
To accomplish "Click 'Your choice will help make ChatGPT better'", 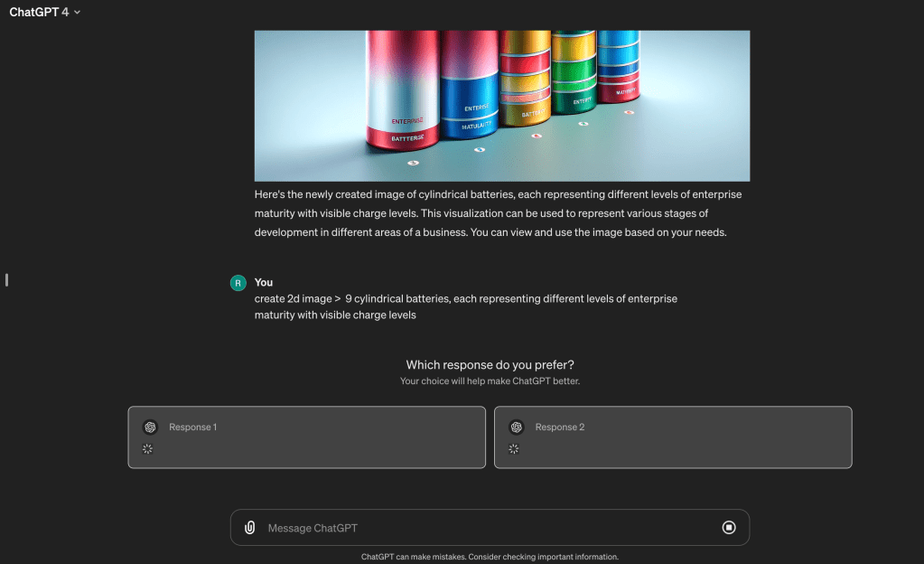I will 490,381.
